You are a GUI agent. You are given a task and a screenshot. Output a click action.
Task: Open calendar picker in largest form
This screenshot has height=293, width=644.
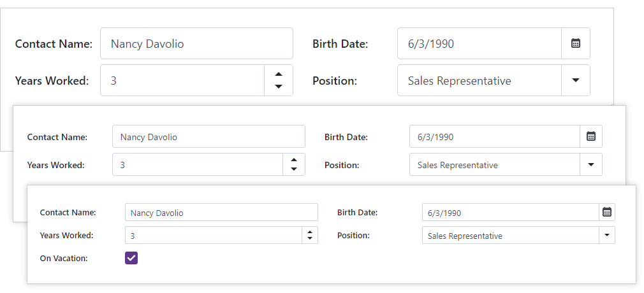576,43
